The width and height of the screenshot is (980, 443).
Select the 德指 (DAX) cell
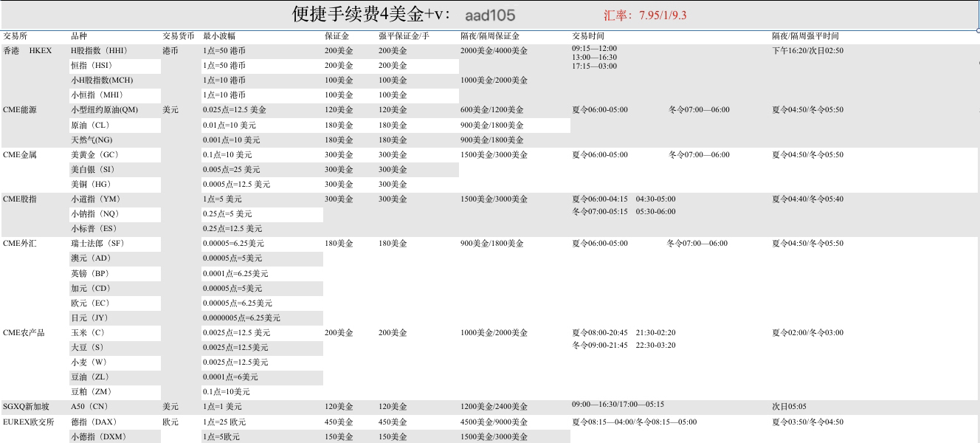point(94,422)
